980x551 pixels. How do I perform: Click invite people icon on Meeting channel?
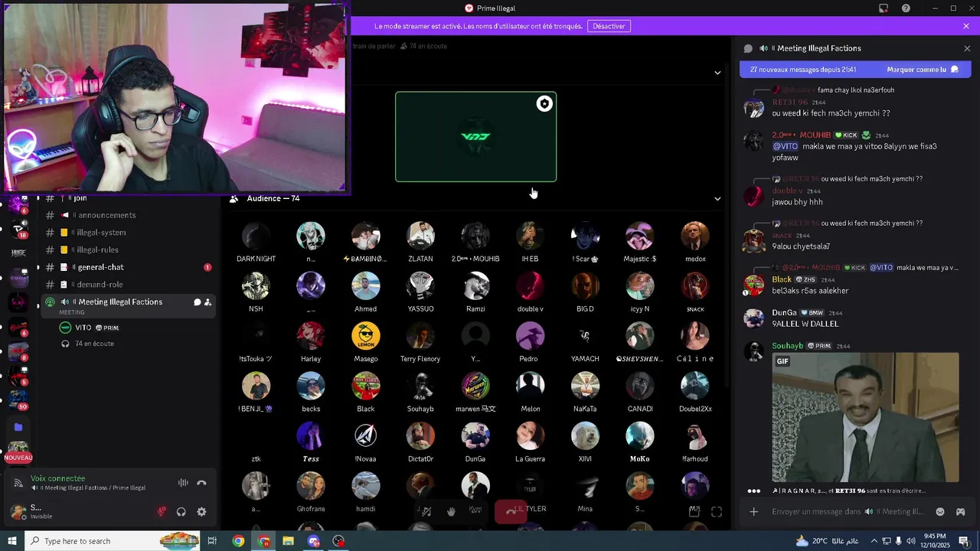[x=207, y=302]
